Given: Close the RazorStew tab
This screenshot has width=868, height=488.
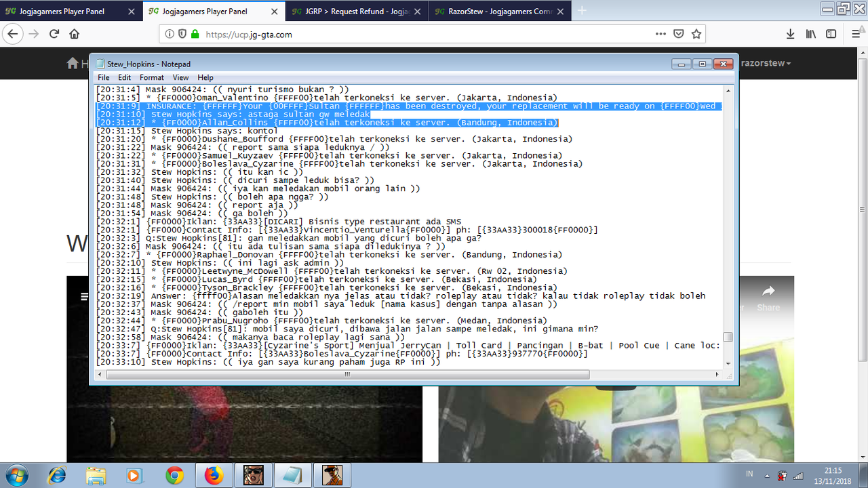Looking at the screenshot, I should (561, 12).
